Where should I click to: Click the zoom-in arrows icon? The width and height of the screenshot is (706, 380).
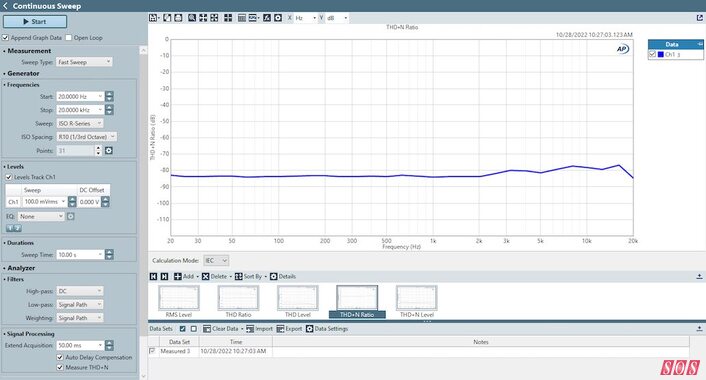click(203, 18)
